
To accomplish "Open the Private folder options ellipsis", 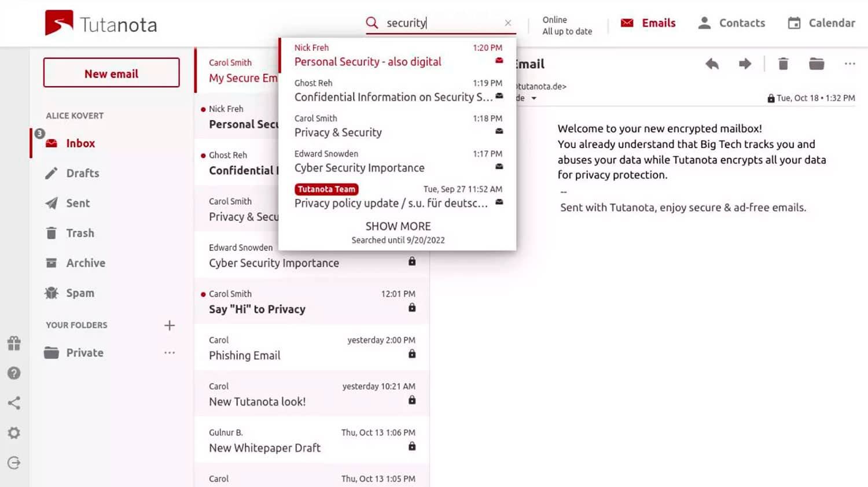I will click(x=170, y=352).
